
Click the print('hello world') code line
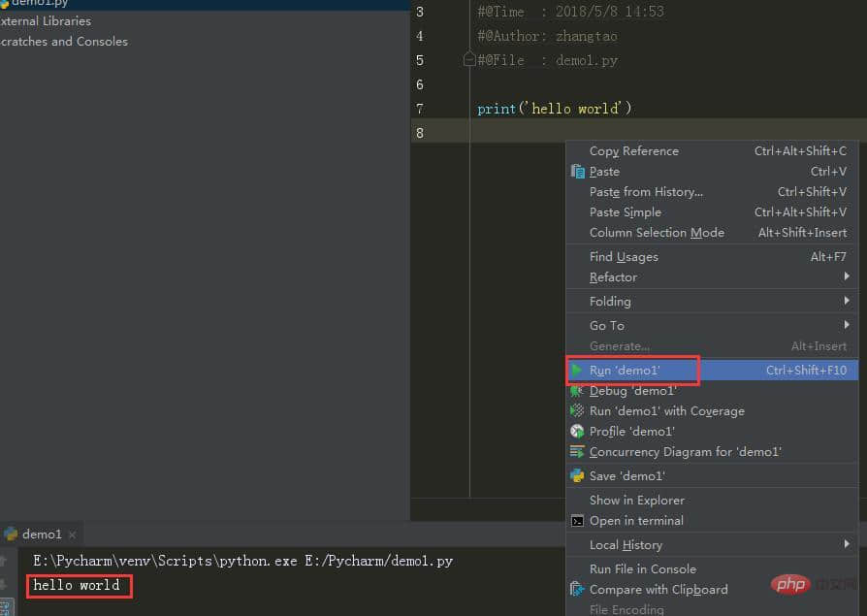554,109
